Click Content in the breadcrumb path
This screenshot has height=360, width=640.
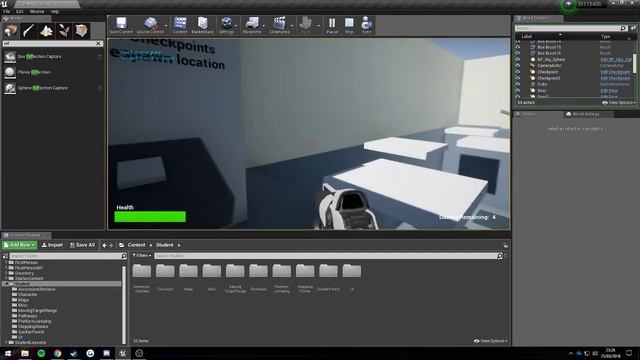136,245
